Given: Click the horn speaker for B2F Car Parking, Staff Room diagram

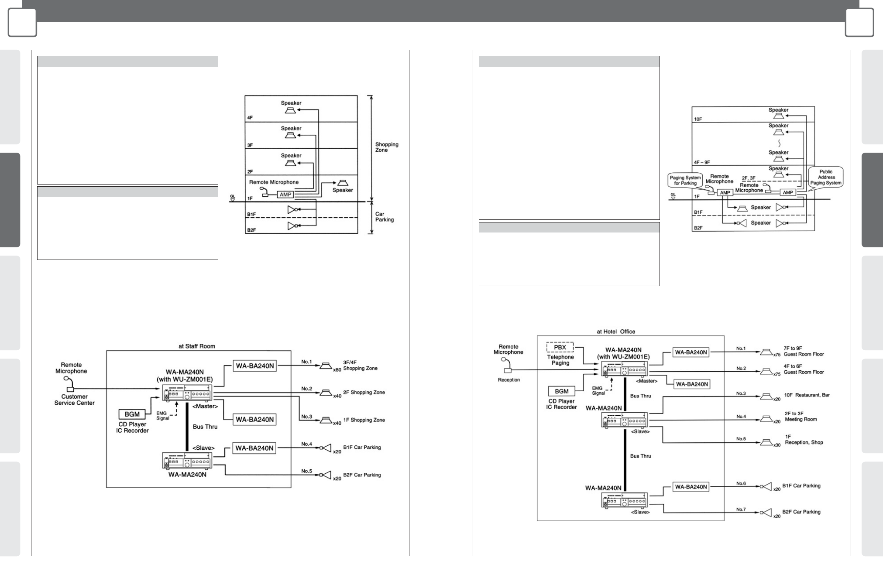Looking at the screenshot, I should (325, 475).
